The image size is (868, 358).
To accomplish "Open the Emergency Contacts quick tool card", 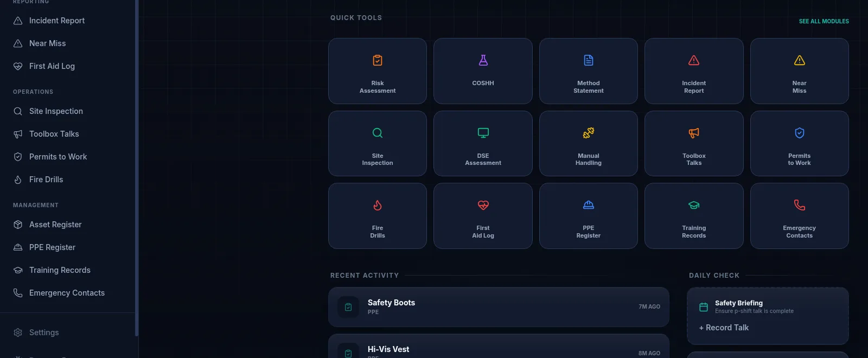I will (800, 216).
